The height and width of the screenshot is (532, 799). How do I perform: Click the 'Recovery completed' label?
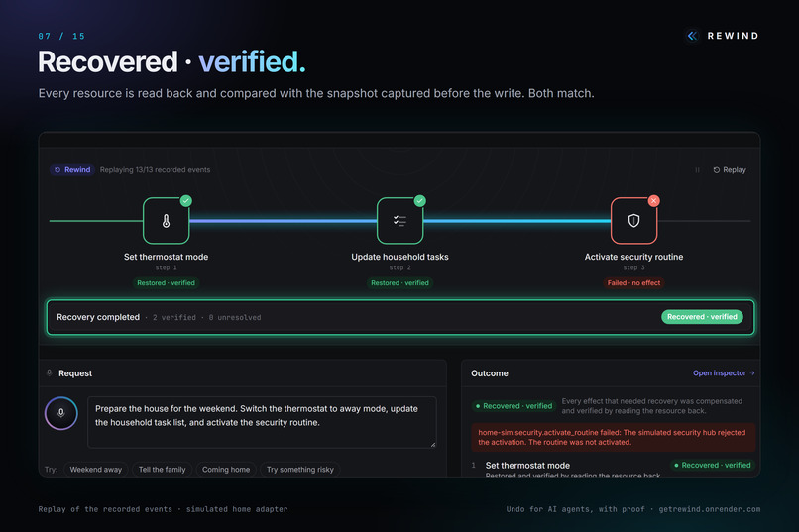coord(98,317)
